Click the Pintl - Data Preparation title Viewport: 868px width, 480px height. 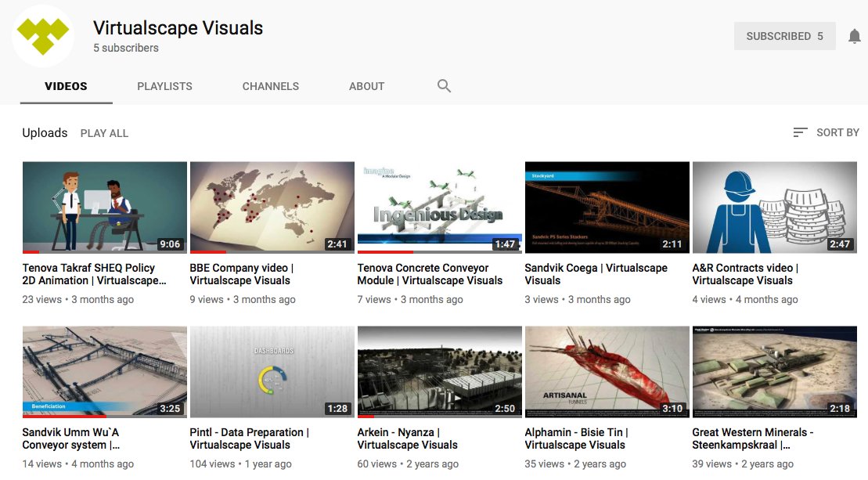click(250, 438)
